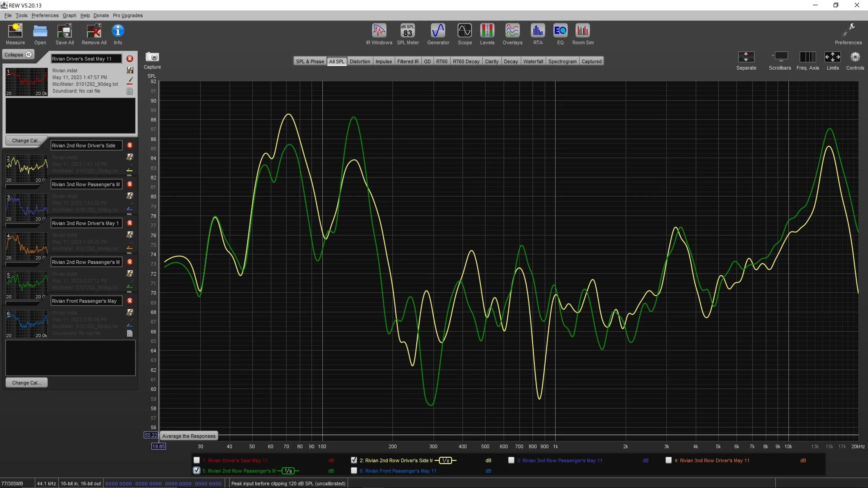This screenshot has height=488, width=868.
Task: Open graph Controls gear icon
Action: pos(855,61)
